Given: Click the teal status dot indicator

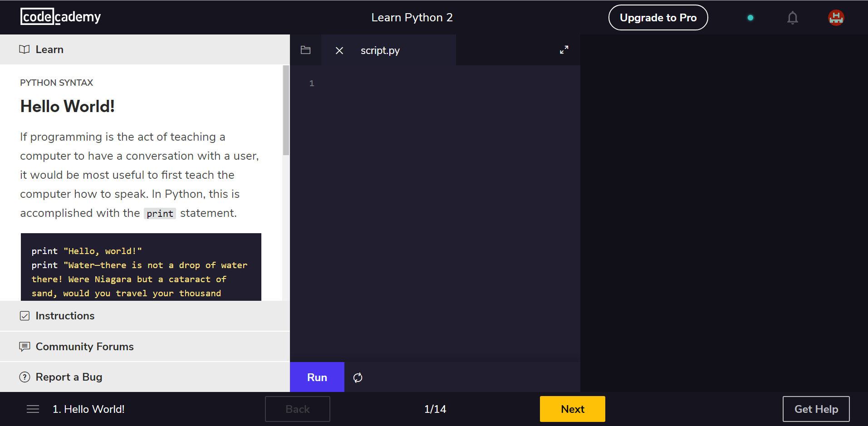Looking at the screenshot, I should pyautogui.click(x=750, y=18).
